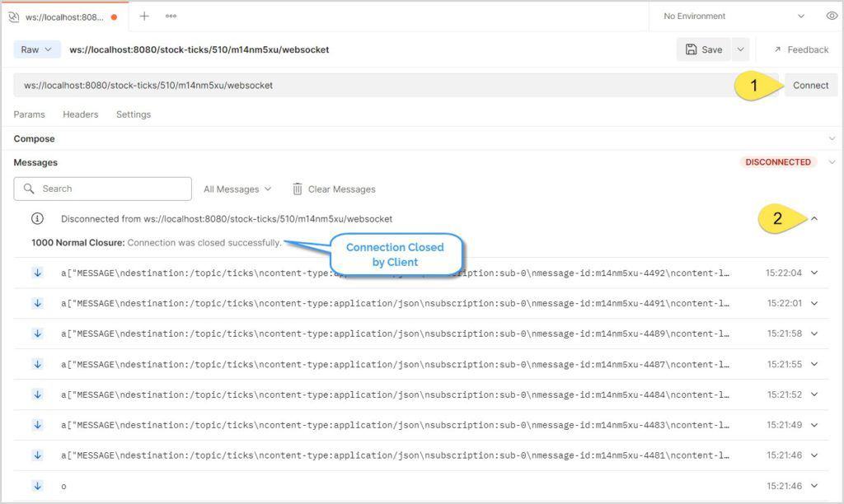Screen dimensions: 844x504
Task: Click the Save icon on the Save button
Action: [x=690, y=49]
